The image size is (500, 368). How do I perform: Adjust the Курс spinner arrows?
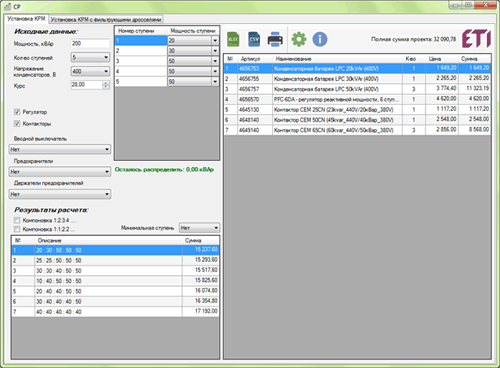(x=106, y=85)
